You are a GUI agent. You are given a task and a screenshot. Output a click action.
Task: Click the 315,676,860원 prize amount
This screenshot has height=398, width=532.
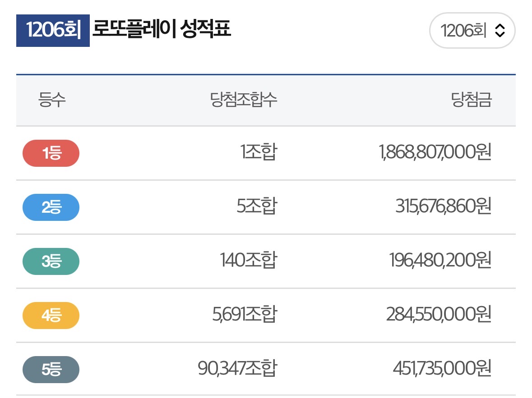(x=444, y=207)
